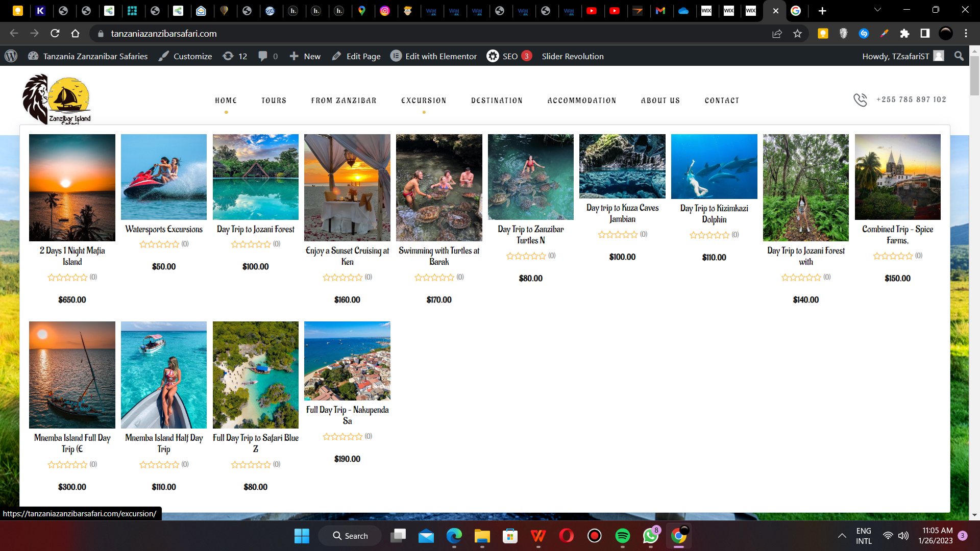Open the Mnemba Island Half Day thumbnail
This screenshot has width=980, height=551.
164,374
